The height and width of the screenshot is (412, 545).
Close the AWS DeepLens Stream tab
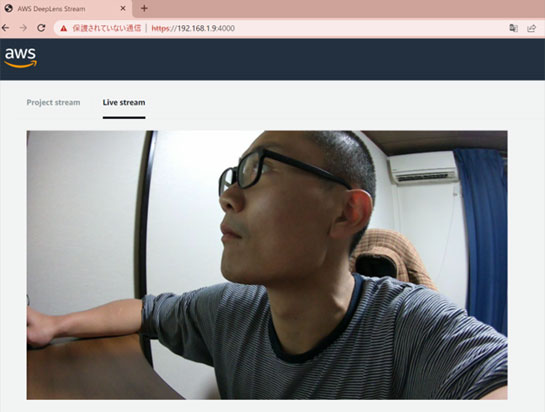[x=123, y=8]
